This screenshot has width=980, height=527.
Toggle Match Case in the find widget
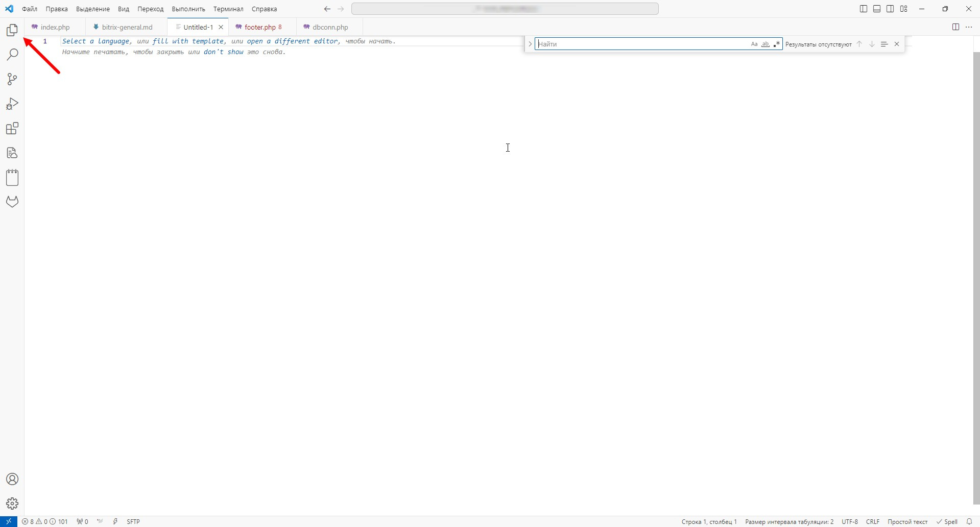[754, 44]
